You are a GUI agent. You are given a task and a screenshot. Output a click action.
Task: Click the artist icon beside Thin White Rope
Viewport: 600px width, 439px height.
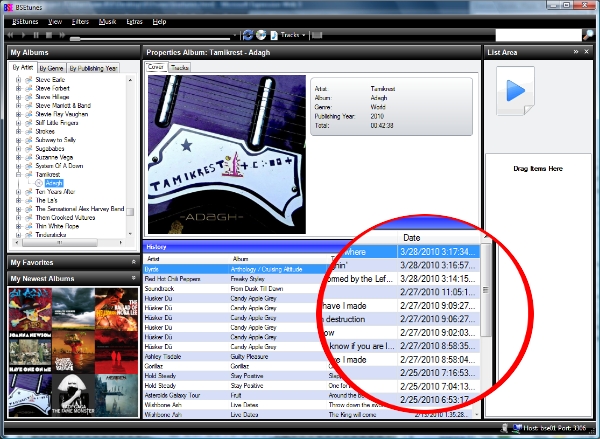(x=28, y=226)
